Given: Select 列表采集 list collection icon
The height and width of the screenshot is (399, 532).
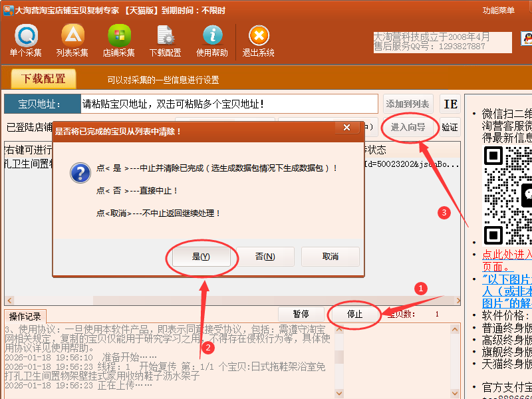Looking at the screenshot, I should tap(72, 40).
